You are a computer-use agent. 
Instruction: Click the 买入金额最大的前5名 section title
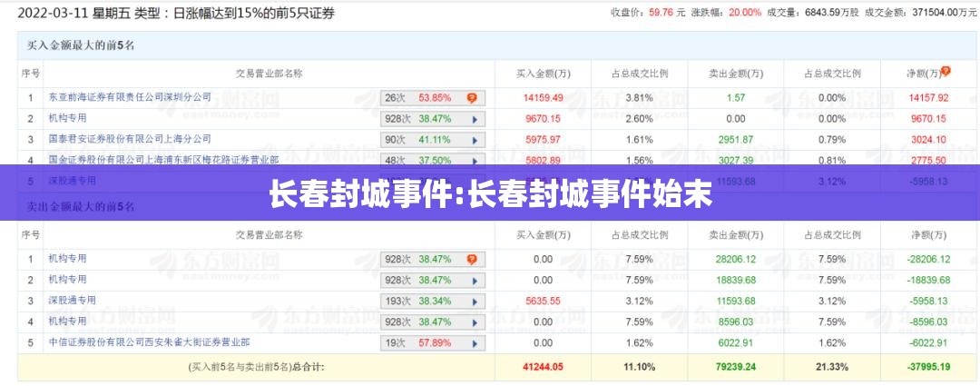coord(81,45)
